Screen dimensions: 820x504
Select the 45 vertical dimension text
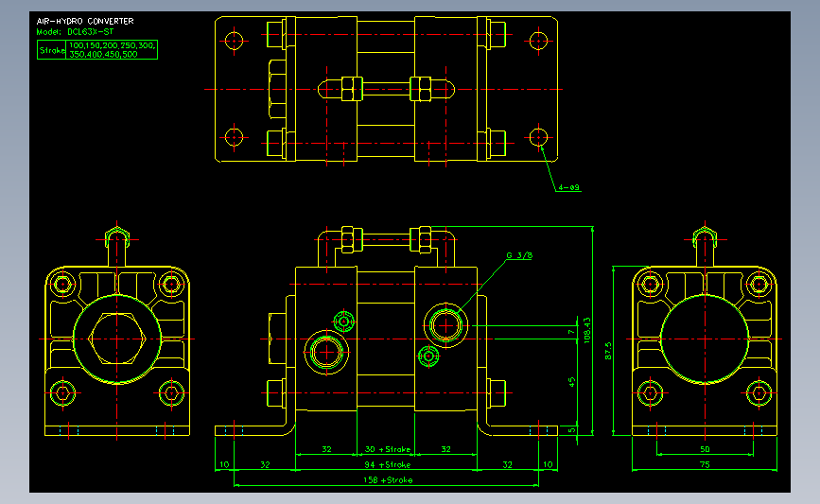(571, 382)
